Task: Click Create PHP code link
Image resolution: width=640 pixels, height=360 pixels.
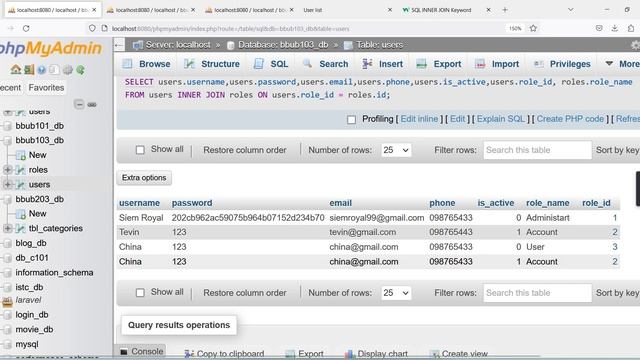Action: pos(570,119)
